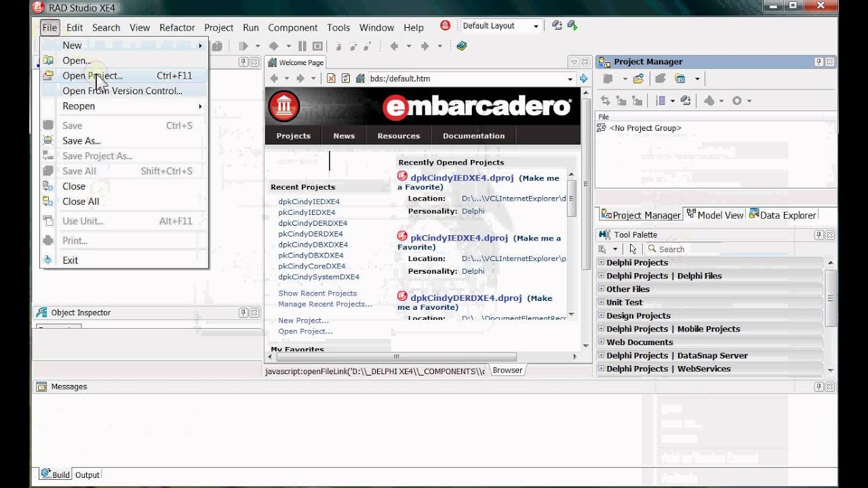Screen dimensions: 868x488
Task: Click browser Back arrow in Welcome Page
Action: coord(274,79)
